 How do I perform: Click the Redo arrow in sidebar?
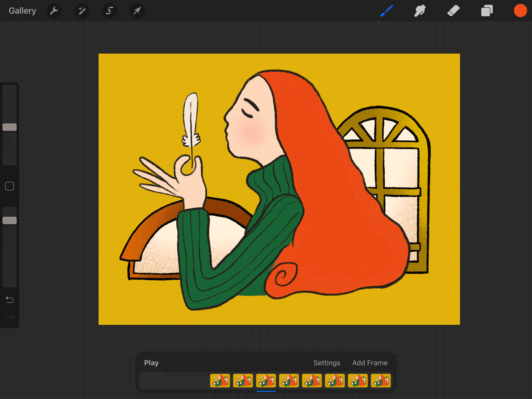(x=10, y=319)
